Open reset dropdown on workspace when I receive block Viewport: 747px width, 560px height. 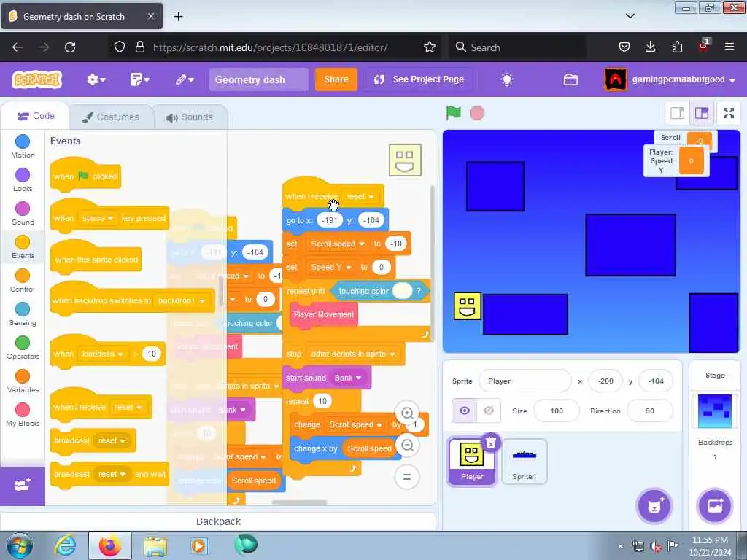tap(360, 196)
